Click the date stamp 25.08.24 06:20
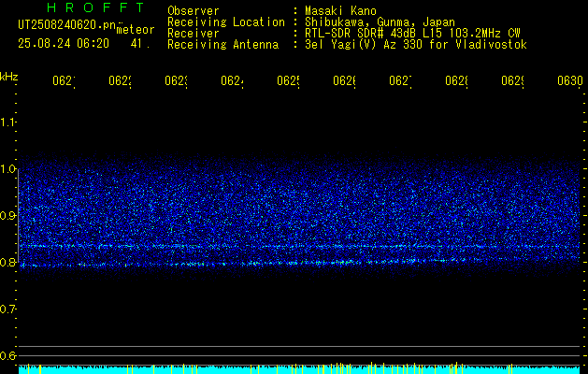 point(64,44)
